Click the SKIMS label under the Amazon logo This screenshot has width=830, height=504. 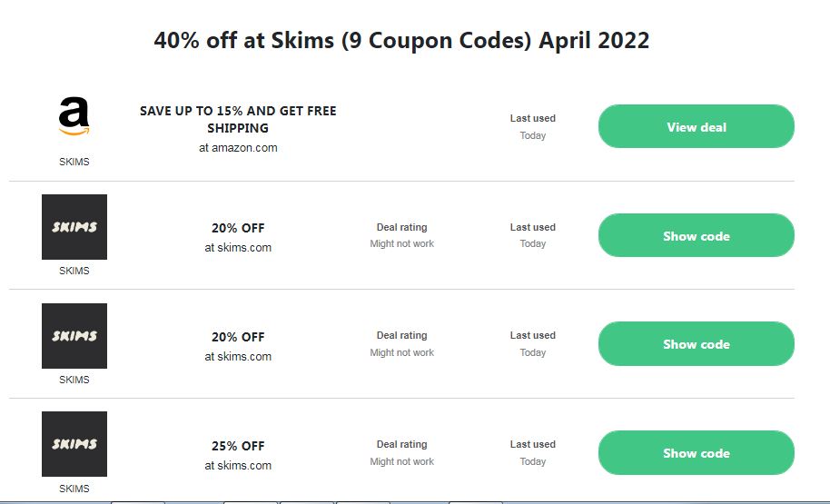click(74, 162)
